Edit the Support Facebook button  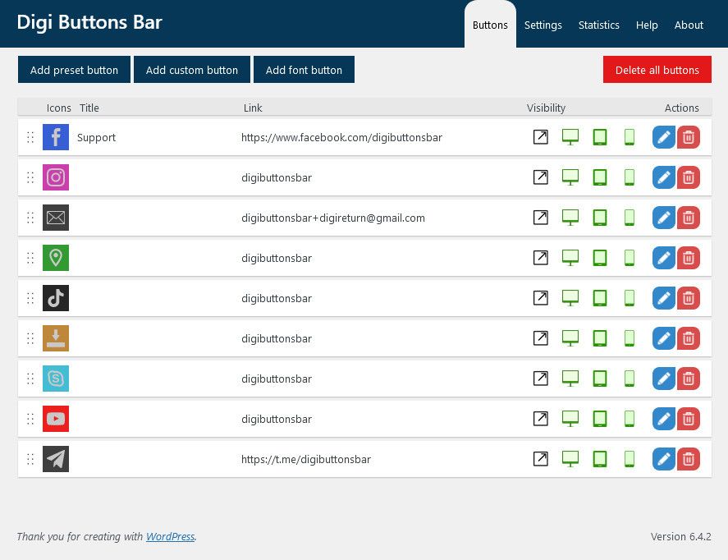point(663,137)
